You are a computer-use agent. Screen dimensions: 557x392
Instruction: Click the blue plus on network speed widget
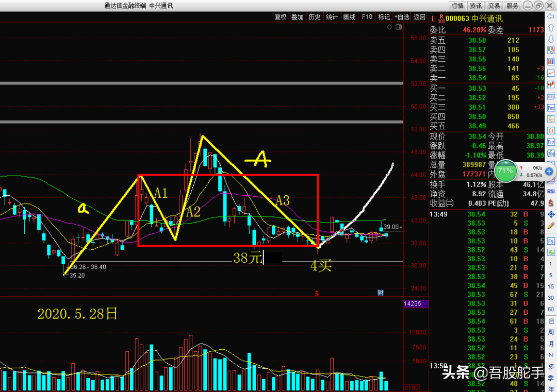549,172
